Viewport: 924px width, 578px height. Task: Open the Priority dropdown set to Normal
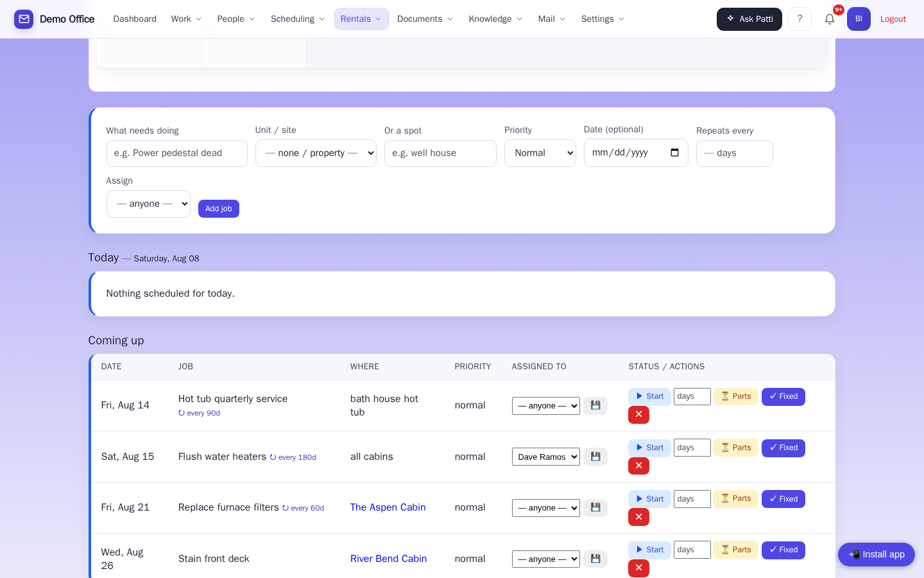[x=540, y=153]
